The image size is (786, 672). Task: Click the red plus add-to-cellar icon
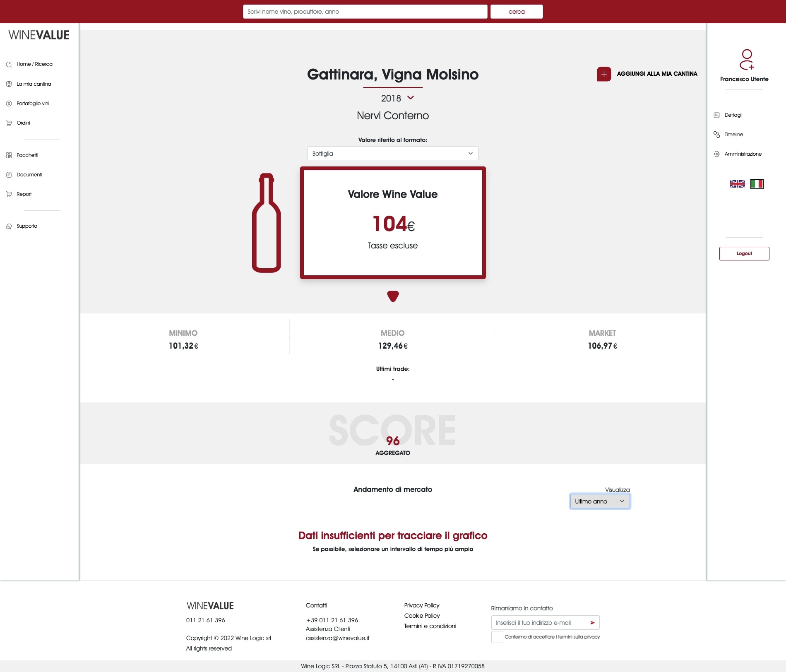pyautogui.click(x=604, y=74)
